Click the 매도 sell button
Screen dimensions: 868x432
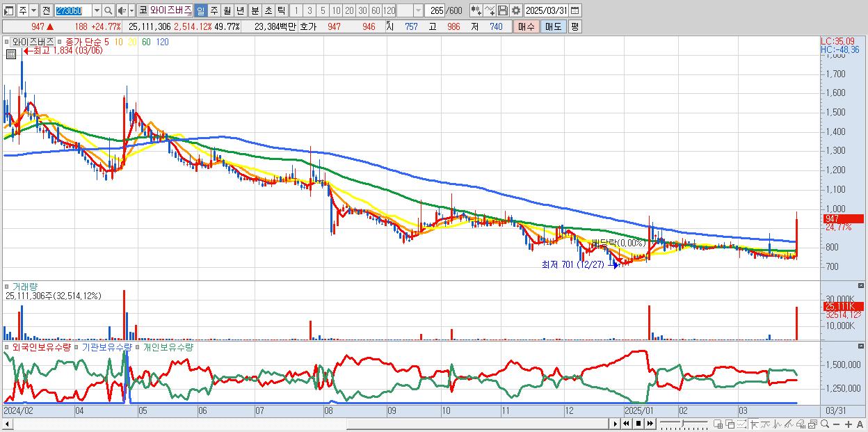tap(553, 26)
